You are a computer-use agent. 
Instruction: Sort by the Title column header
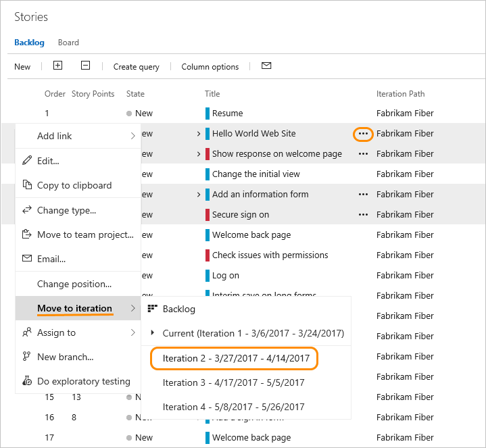[212, 94]
